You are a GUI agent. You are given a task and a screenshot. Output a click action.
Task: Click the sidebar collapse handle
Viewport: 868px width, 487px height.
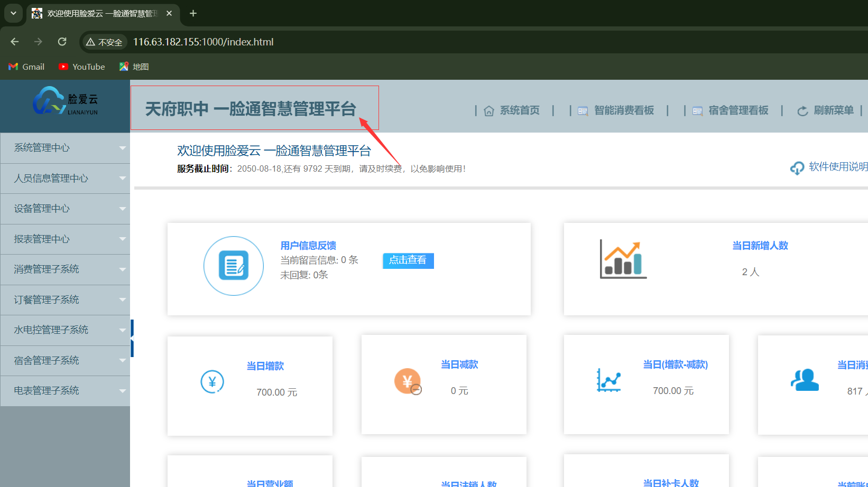point(132,338)
